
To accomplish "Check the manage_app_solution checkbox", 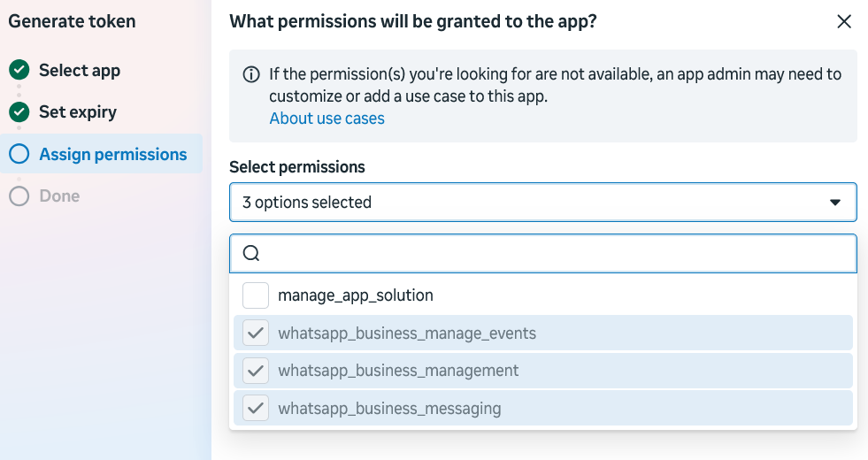I will pyautogui.click(x=256, y=295).
